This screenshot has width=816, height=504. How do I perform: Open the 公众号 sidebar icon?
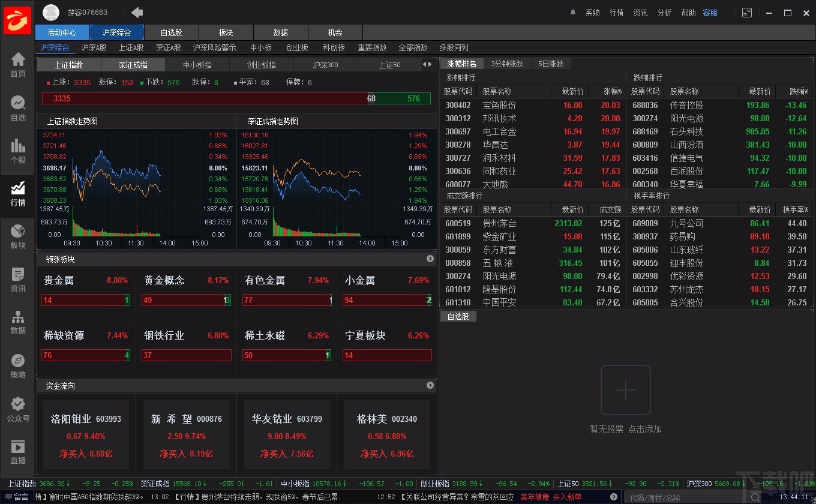click(17, 405)
